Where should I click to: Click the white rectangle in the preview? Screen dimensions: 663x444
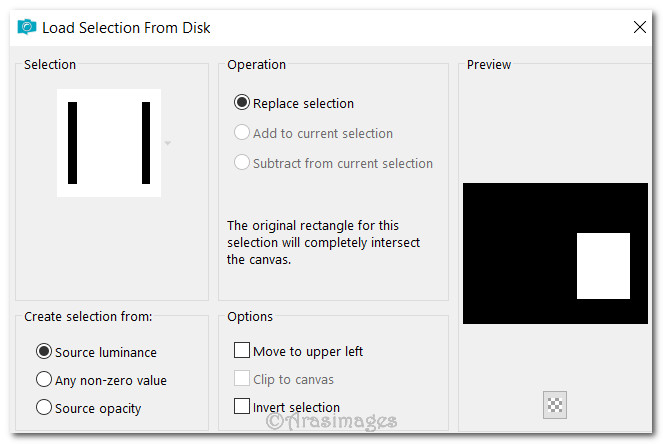(603, 266)
